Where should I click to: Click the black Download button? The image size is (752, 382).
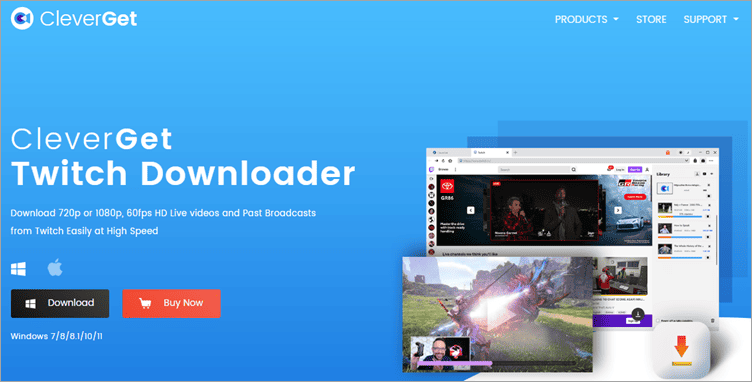tap(60, 303)
